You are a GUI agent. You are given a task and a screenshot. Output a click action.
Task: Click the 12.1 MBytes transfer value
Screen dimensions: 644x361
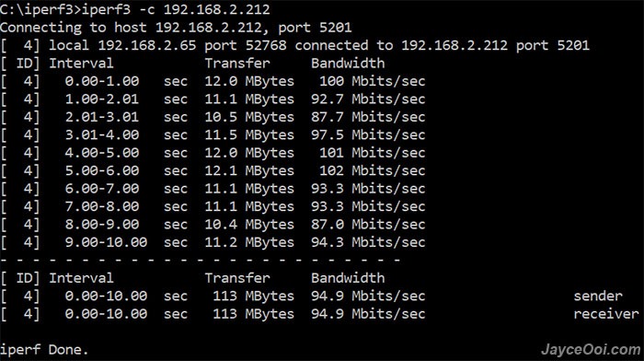pos(249,170)
